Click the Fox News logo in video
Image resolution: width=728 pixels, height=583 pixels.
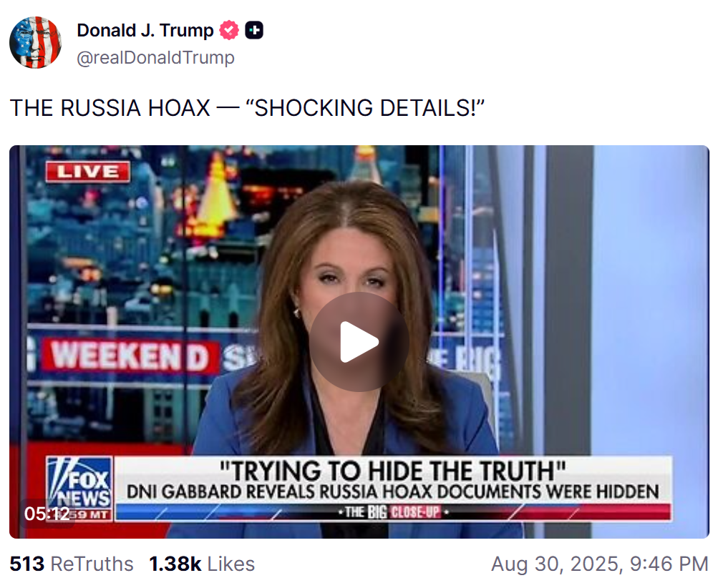(80, 487)
